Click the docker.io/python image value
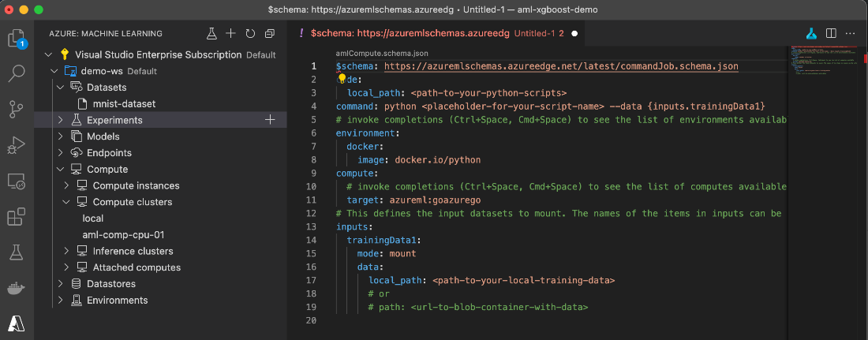The width and height of the screenshot is (868, 340). (437, 160)
